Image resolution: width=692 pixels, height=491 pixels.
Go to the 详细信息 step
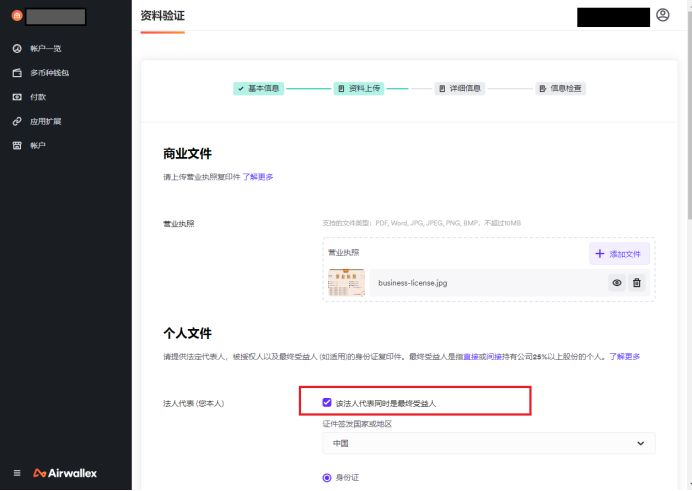tap(459, 88)
